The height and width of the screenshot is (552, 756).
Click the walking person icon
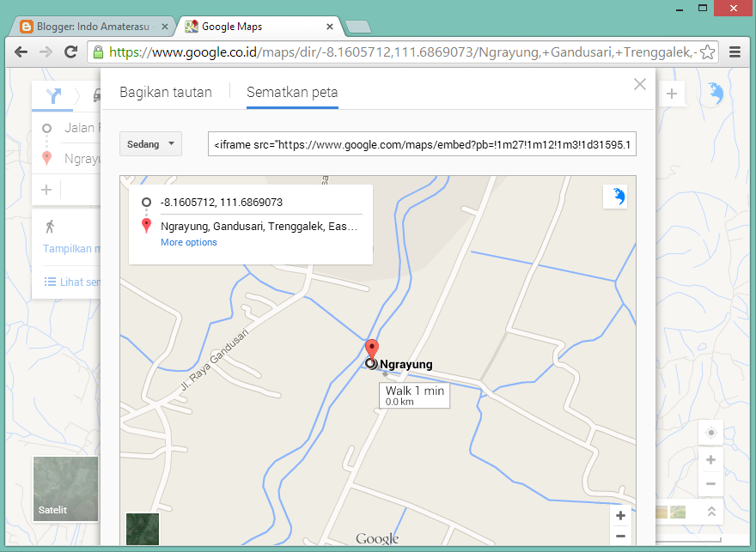point(50,227)
